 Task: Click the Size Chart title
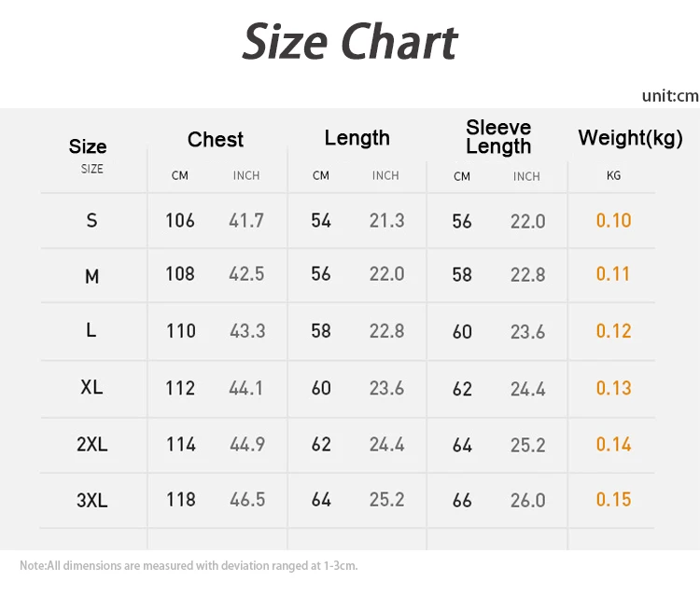[x=350, y=42]
